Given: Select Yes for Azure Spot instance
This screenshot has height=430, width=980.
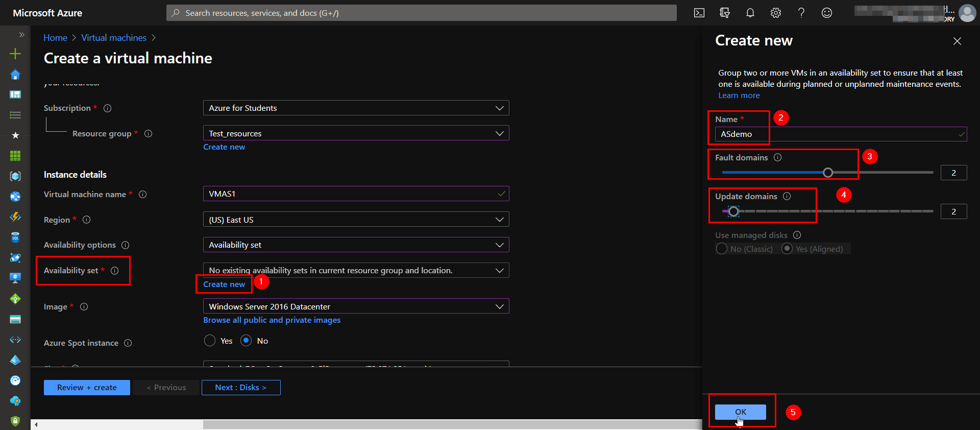Looking at the screenshot, I should click(x=210, y=341).
